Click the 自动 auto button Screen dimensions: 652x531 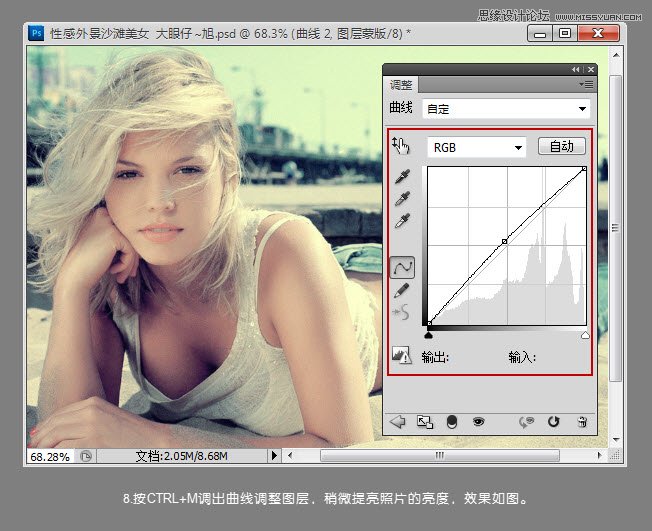(562, 146)
